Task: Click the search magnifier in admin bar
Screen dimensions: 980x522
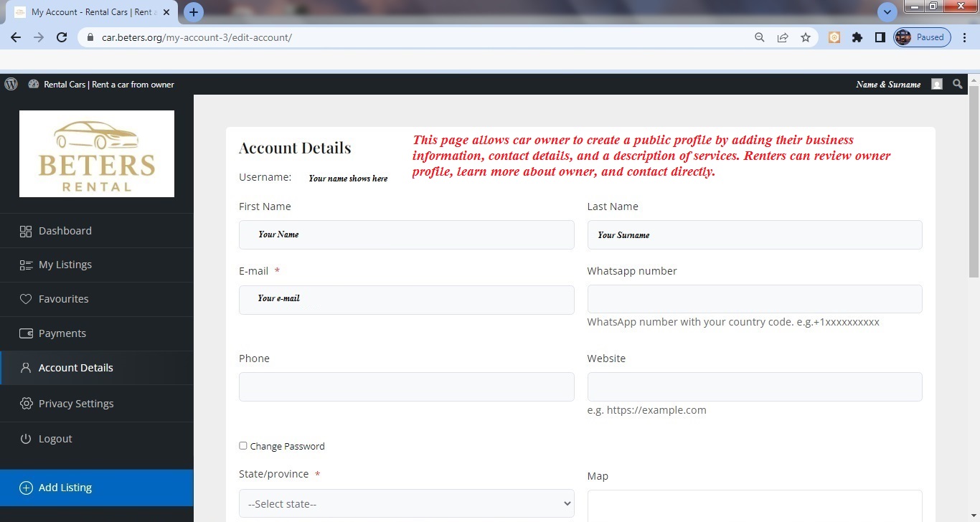Action: click(957, 84)
